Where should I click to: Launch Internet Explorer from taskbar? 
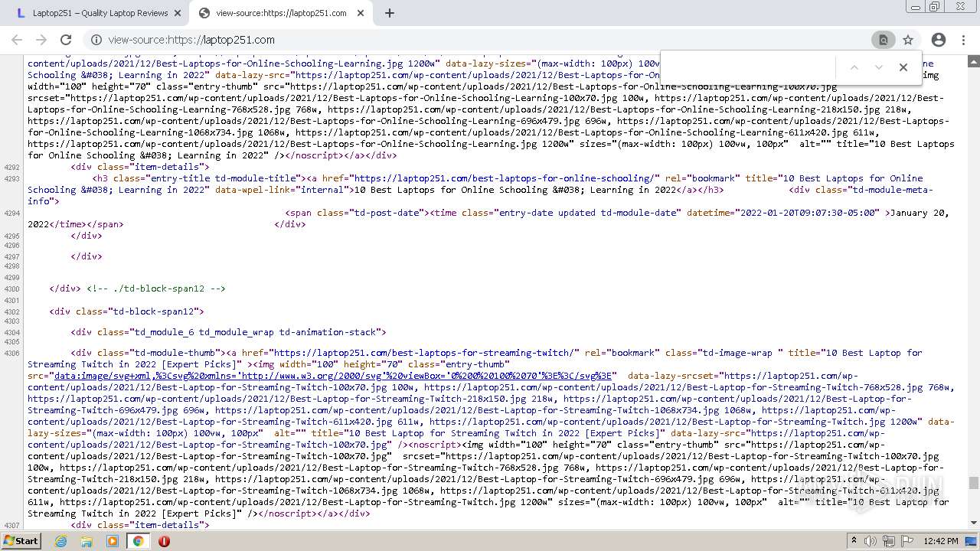coord(61,541)
